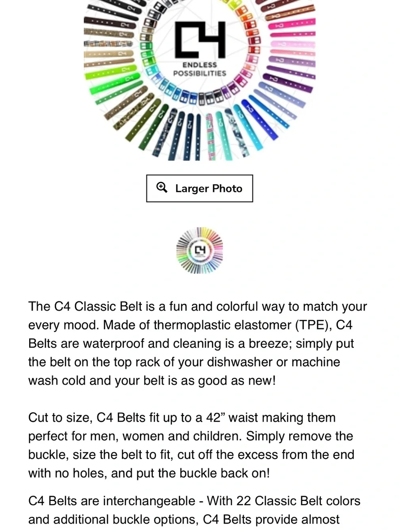Screen dimensions: 399x532
Task: Click the pink floral patterned belt at bottom
Action: (x=211, y=136)
